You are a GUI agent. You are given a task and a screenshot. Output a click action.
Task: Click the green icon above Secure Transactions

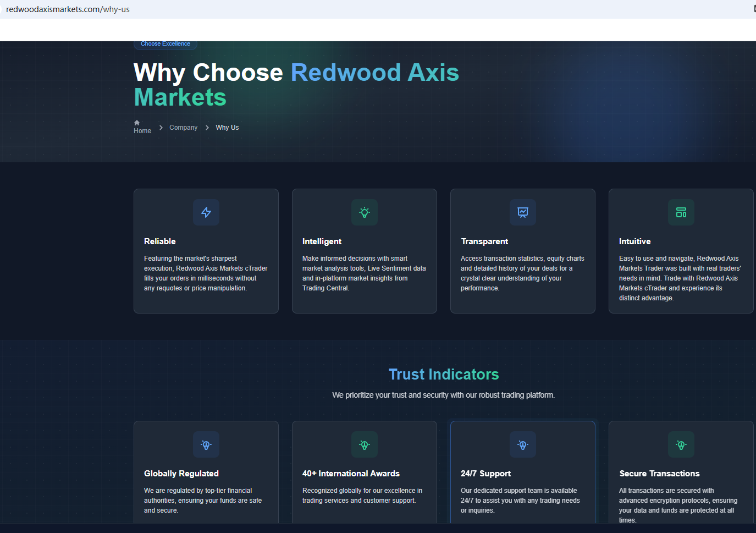681,444
